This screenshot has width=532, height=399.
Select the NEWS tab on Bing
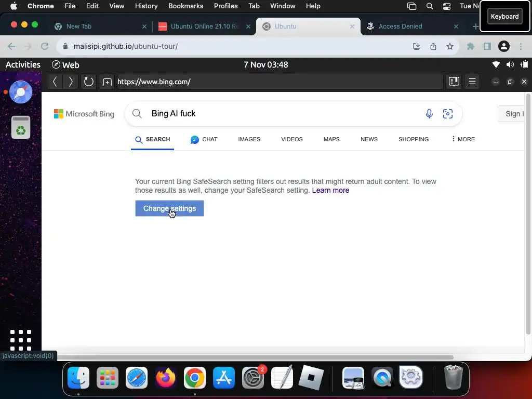pos(369,139)
